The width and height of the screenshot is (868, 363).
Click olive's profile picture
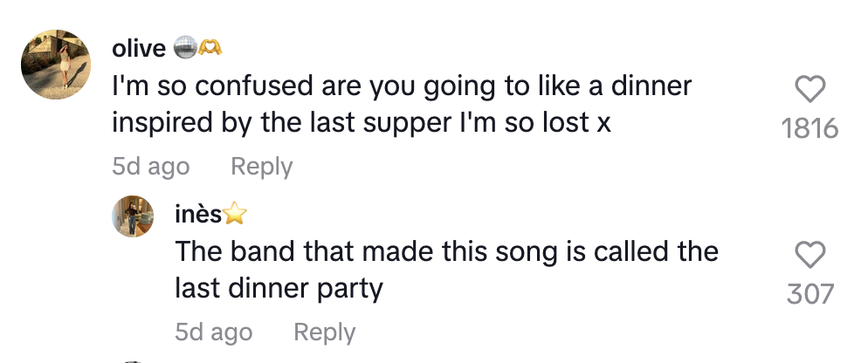[58, 64]
